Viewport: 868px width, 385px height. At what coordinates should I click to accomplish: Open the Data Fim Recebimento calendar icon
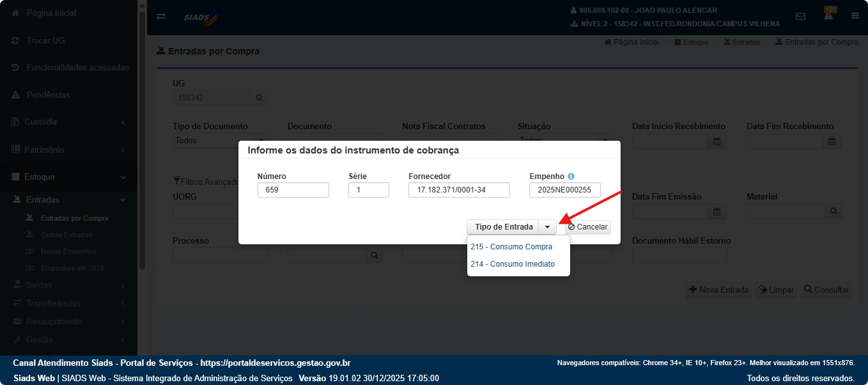(x=832, y=141)
